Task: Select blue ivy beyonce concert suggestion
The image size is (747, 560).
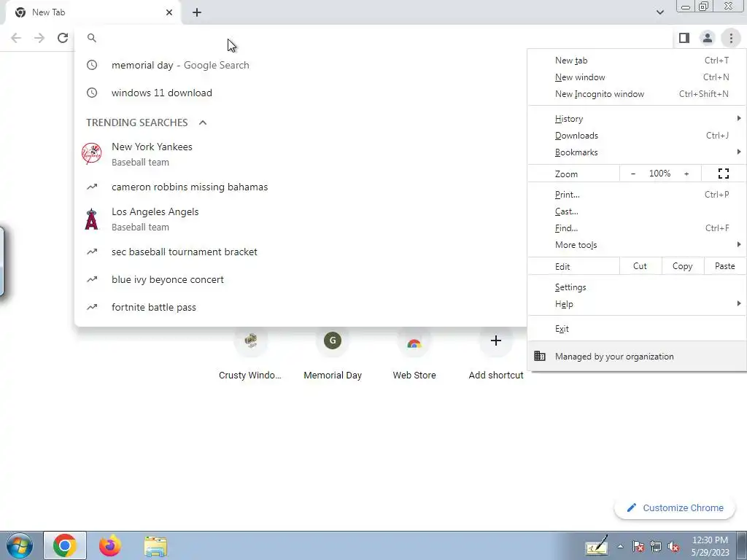Action: click(x=301, y=279)
